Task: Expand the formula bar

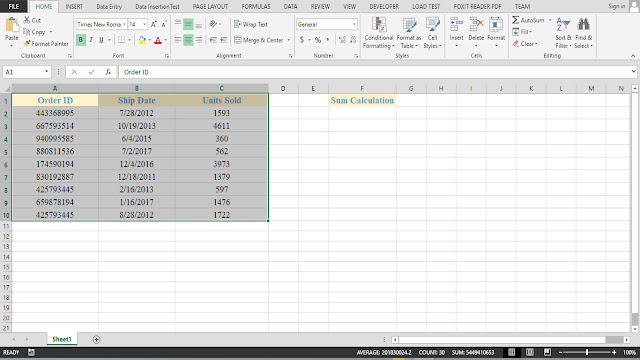Action: [x=633, y=71]
